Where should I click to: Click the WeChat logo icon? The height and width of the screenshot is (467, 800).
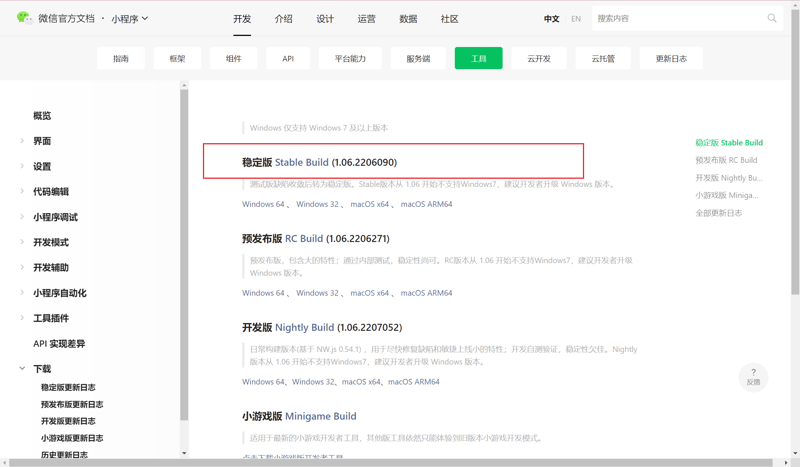[23, 18]
